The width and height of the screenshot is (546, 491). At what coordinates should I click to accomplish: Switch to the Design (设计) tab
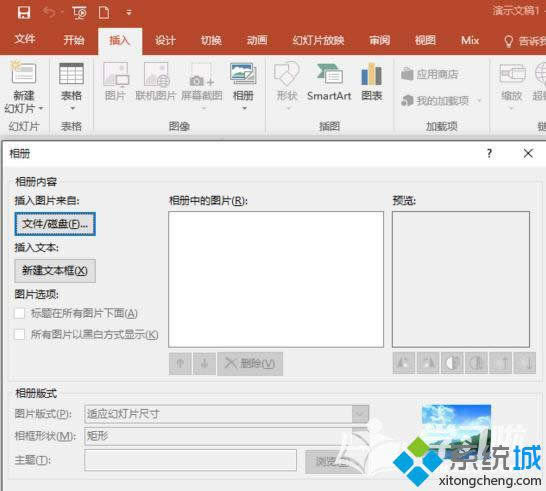[165, 41]
